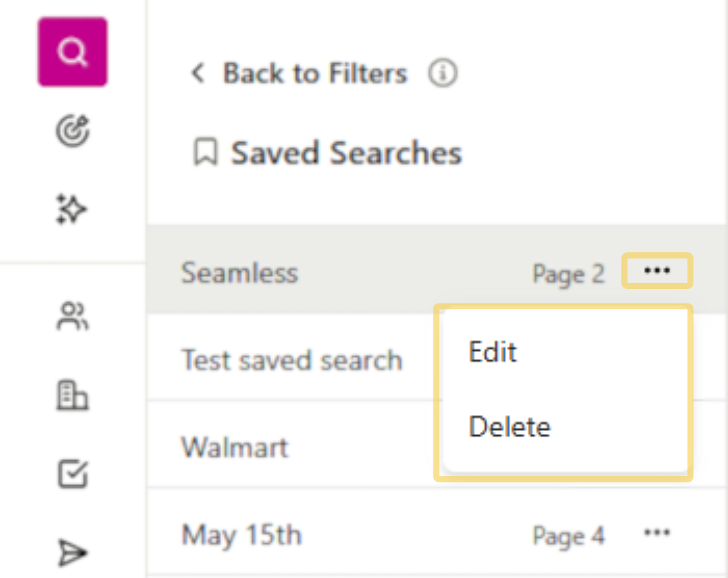
Task: Choose Delete from the context menu
Action: (x=509, y=427)
